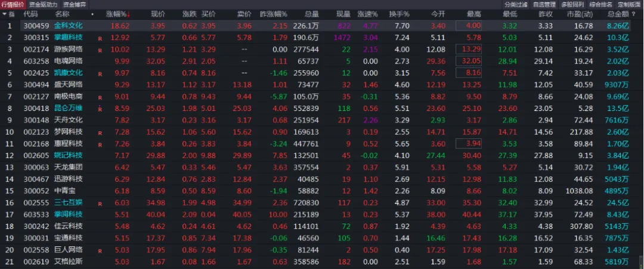Click the R marker beside 昆仑万维
The width and height of the screenshot is (644, 269).
pyautogui.click(x=100, y=109)
